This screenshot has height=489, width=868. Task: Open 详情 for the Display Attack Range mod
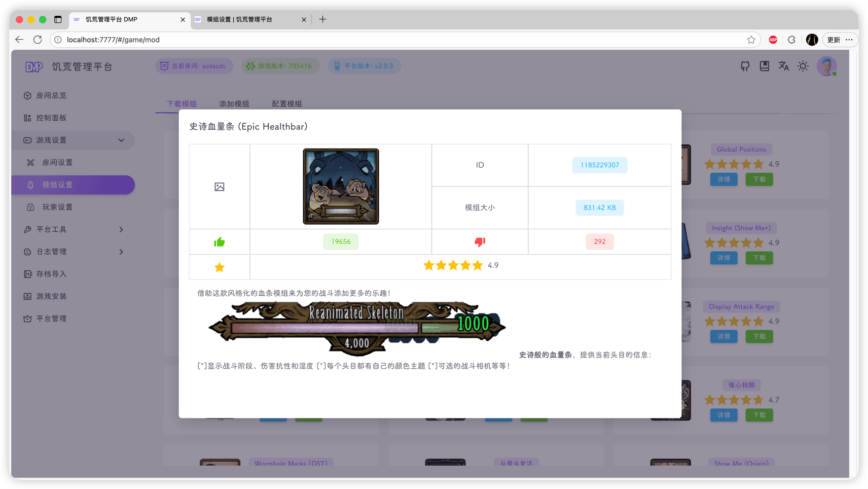click(724, 336)
